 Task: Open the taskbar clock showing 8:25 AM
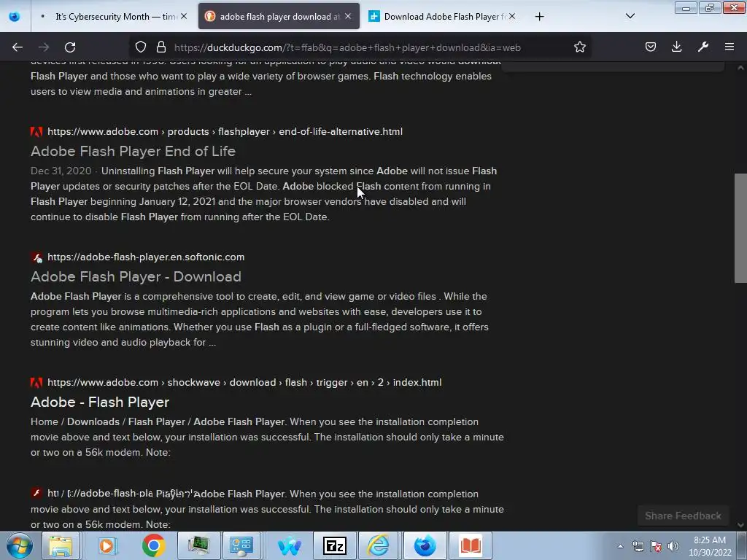pos(710,546)
